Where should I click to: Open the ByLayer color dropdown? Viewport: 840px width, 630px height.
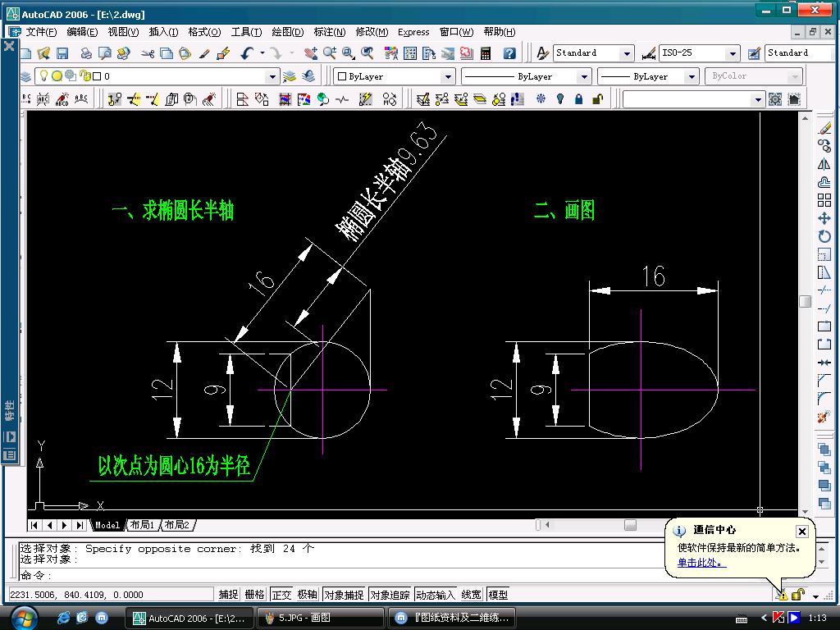pos(448,76)
